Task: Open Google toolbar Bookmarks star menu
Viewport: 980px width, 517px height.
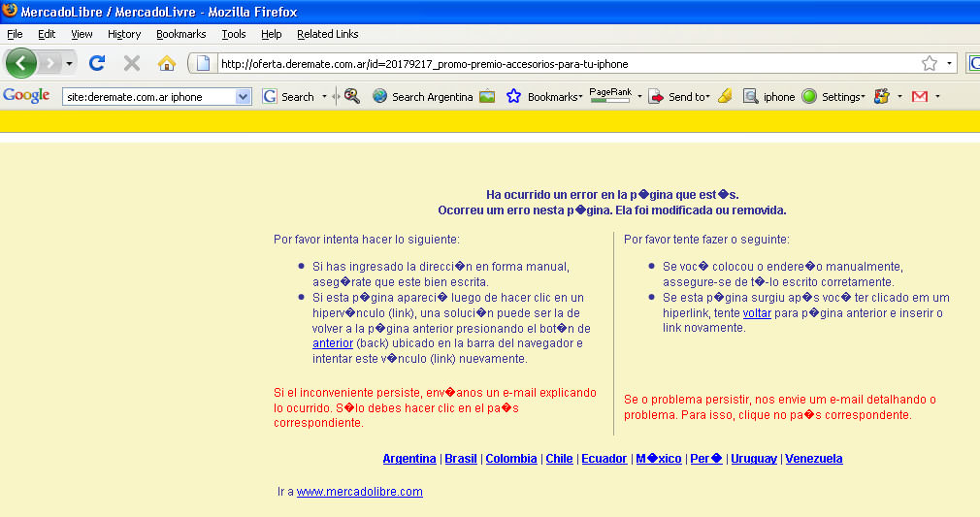Action: tap(543, 96)
